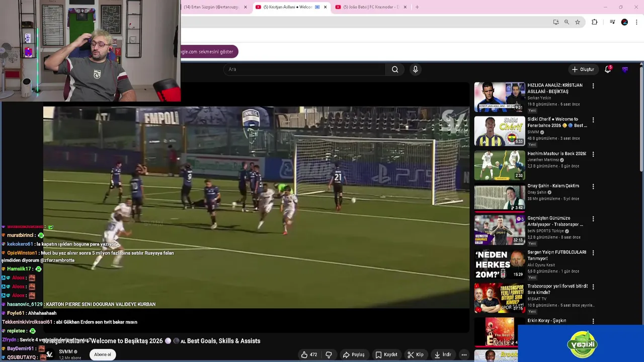Activate voice search microphone icon
Viewport: 644px width, 362px height.
click(x=416, y=69)
